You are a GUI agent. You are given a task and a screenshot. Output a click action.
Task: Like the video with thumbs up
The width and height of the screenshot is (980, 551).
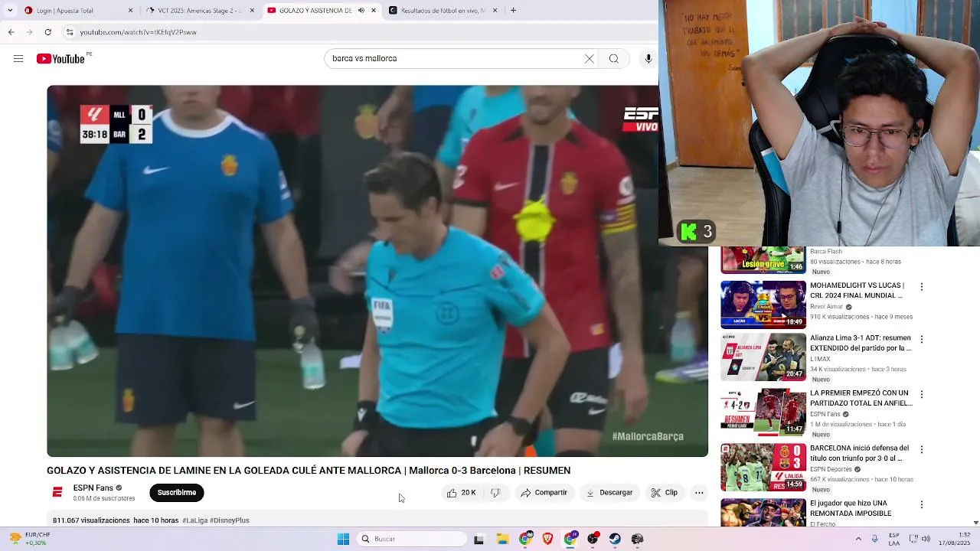click(462, 493)
